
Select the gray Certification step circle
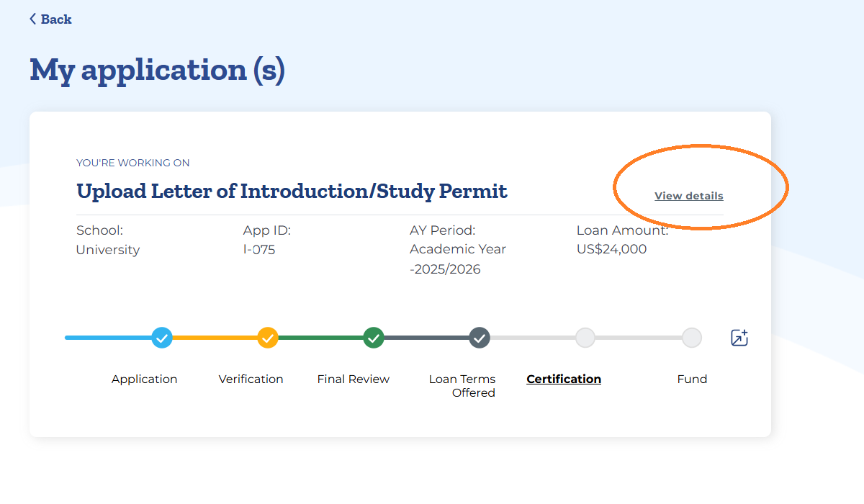tap(585, 338)
